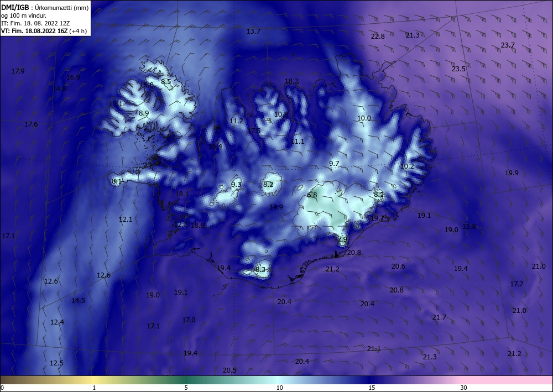The image size is (553, 392).
Task: Click the 22.8 value on the map
Action: tap(378, 36)
